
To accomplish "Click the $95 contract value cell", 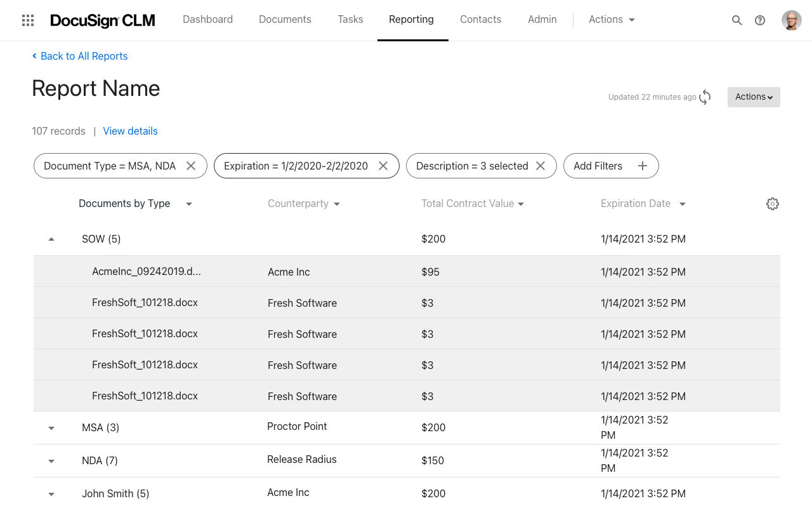I will [x=430, y=272].
